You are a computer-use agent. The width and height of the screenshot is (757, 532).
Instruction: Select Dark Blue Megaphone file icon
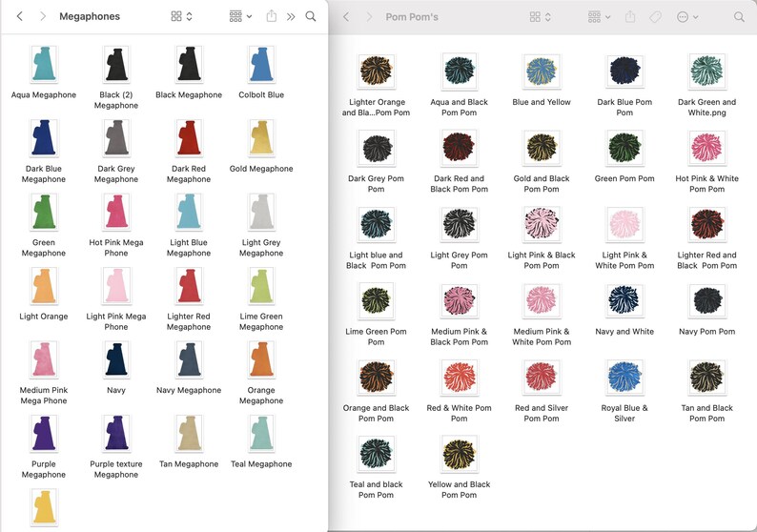[x=44, y=137]
